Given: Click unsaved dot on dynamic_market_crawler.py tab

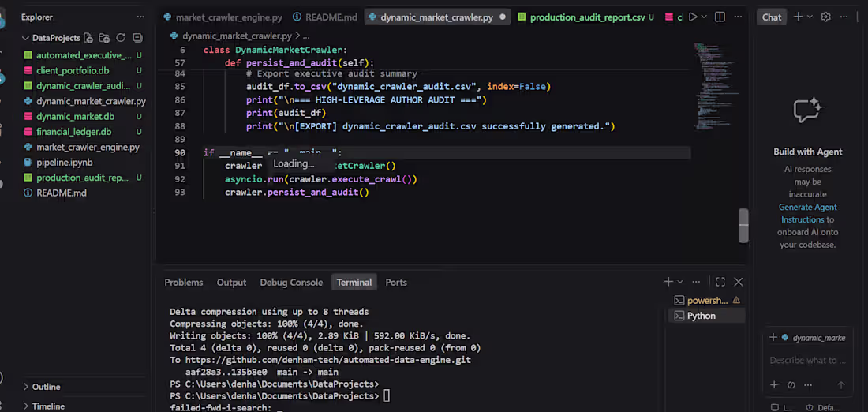Looking at the screenshot, I should click(x=503, y=17).
